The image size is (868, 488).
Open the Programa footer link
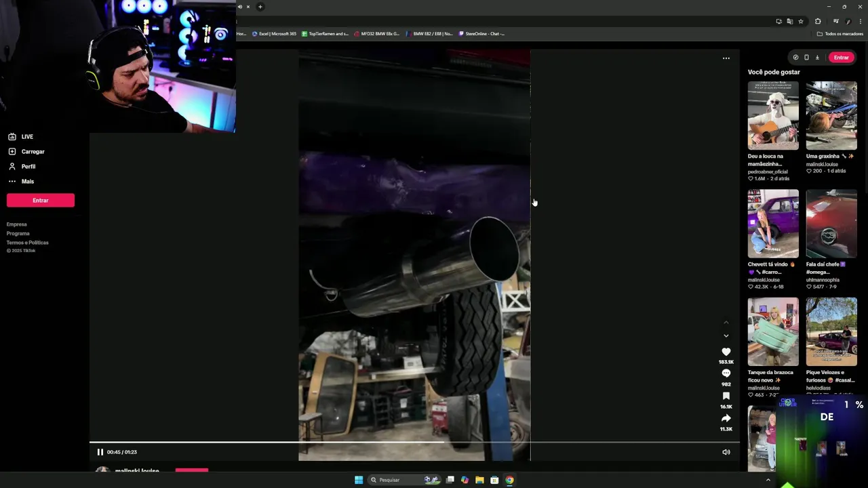coord(18,233)
